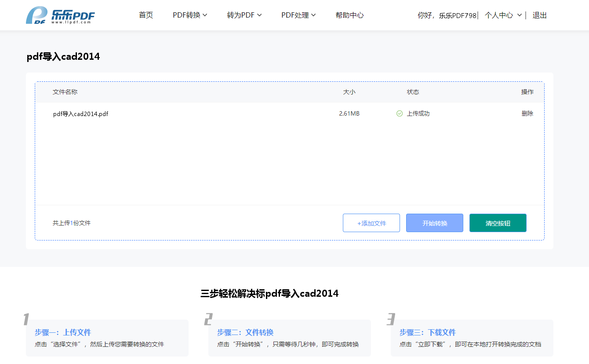
Task: Expand the PDF处理 dropdown menu
Action: click(298, 15)
